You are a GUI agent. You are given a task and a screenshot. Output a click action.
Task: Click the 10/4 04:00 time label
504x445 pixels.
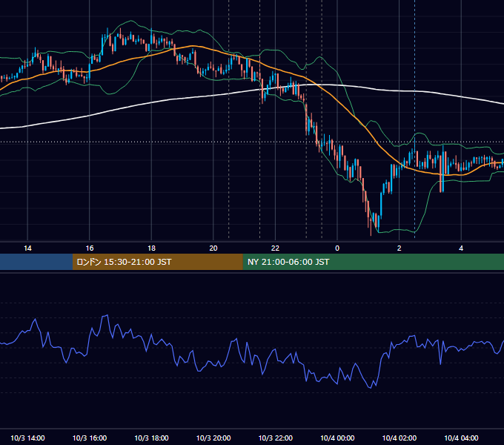[461, 438]
